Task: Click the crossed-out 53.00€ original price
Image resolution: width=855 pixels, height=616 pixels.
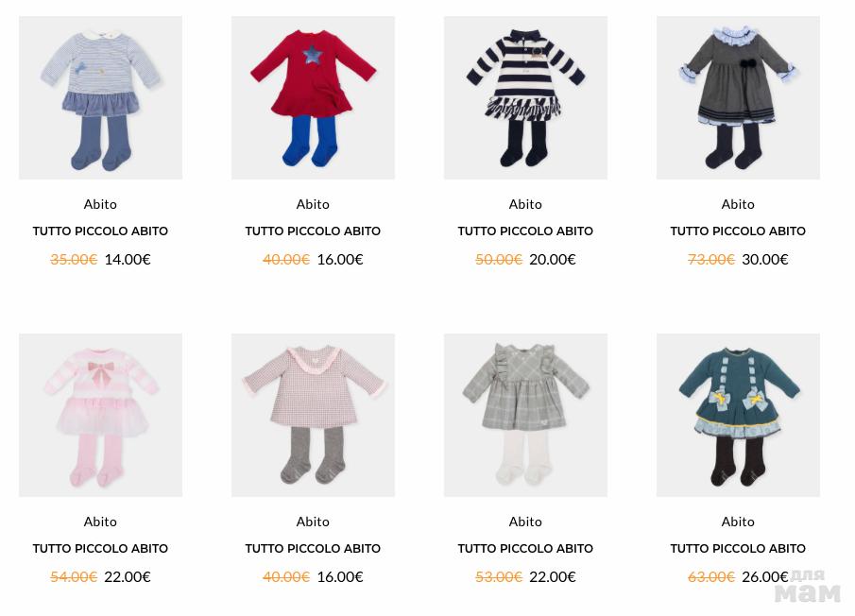Action: 499,576
